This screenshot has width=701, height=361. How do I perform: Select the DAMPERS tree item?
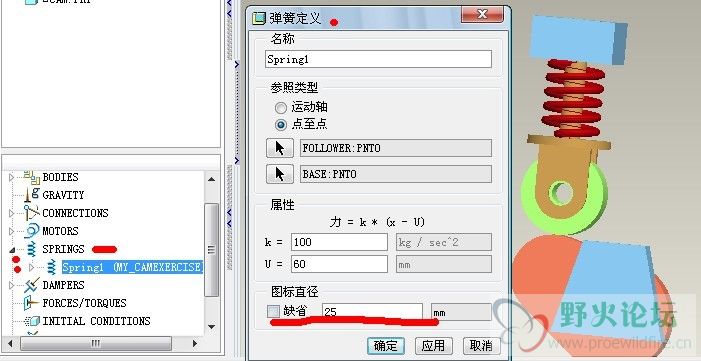click(x=63, y=285)
